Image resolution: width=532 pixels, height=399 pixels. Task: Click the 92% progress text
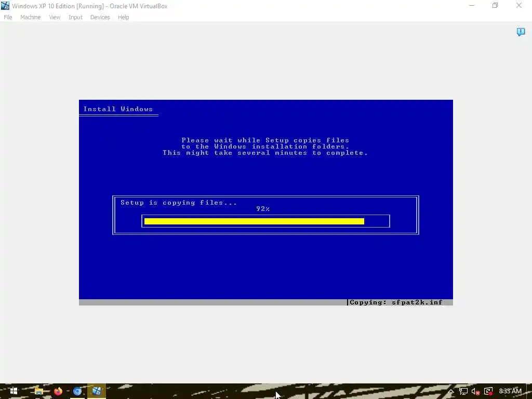263,209
